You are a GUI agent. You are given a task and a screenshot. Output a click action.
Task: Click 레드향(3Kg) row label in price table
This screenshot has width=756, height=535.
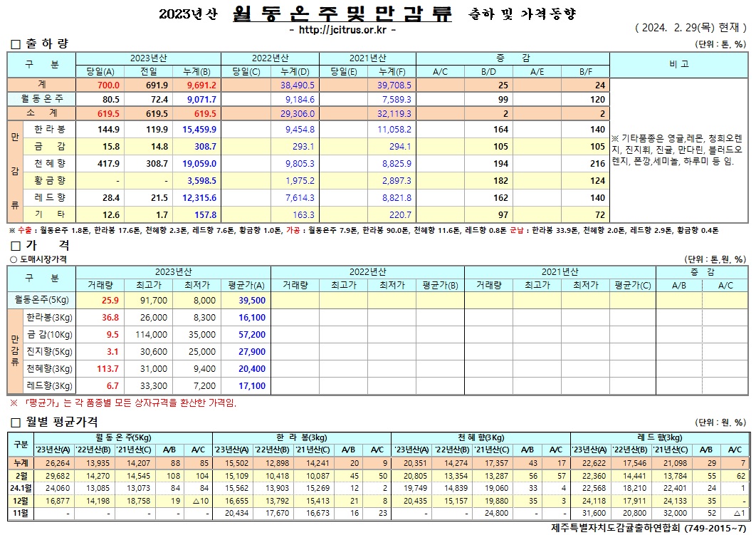point(49,386)
